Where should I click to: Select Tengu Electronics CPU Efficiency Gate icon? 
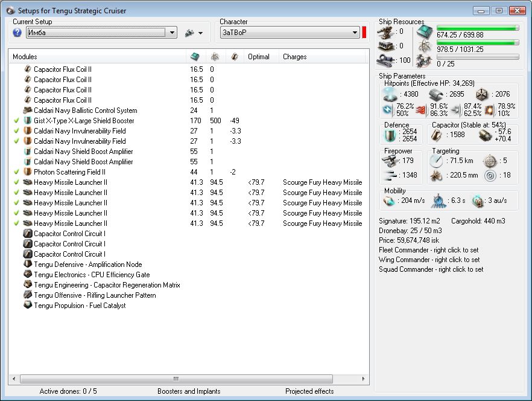(x=28, y=274)
